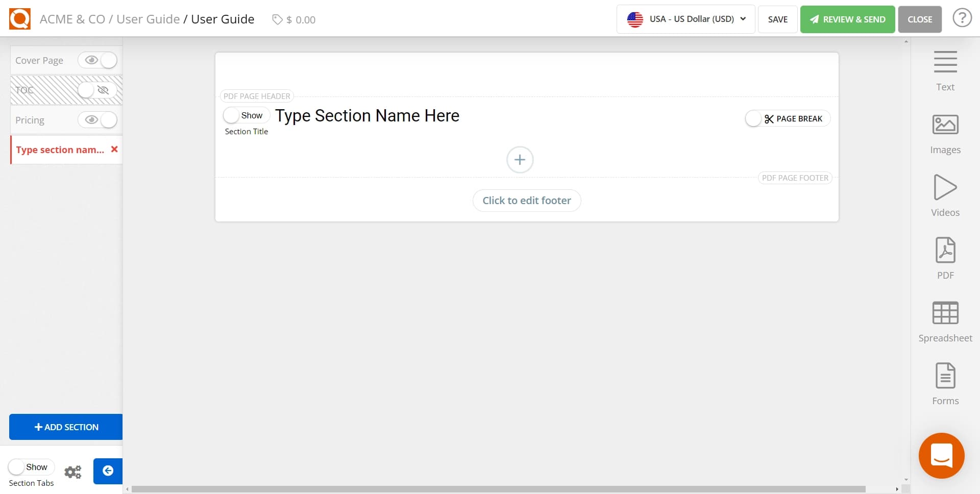
Task: Open the USA - US Dollar currency dropdown
Action: click(685, 19)
